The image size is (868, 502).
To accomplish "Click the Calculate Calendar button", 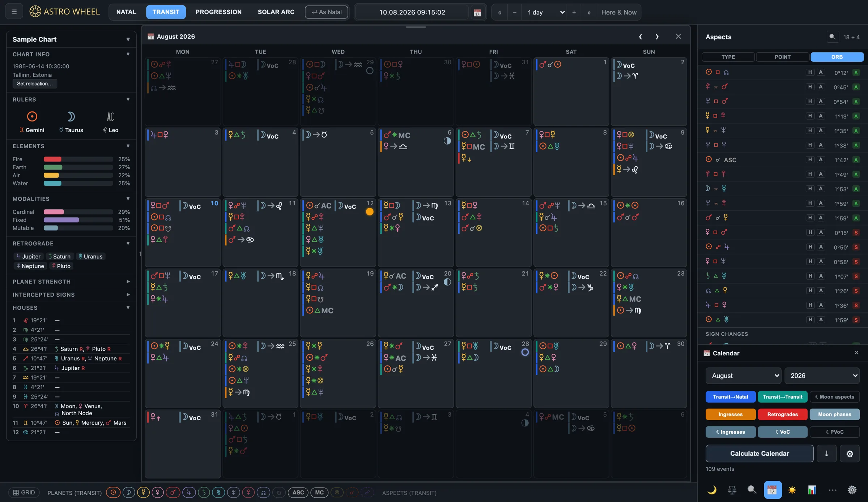I will (759, 453).
